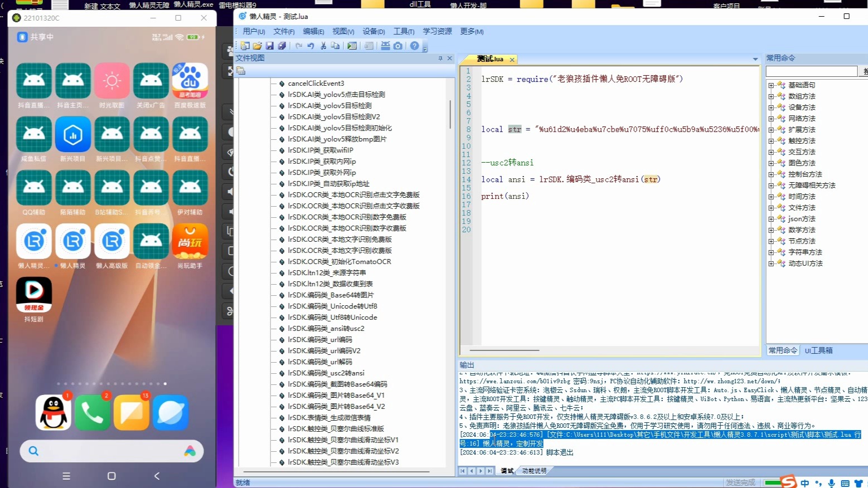This screenshot has height=488, width=868.
Task: Open QQ penguin app in phone dock
Action: point(54,412)
